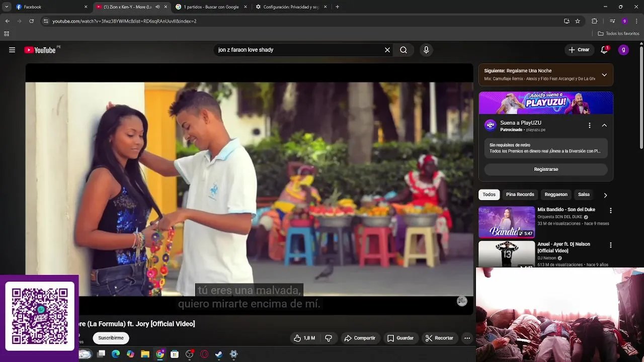644x362 pixels.
Task: Clear the YouTube search box text
Action: [x=387, y=50]
